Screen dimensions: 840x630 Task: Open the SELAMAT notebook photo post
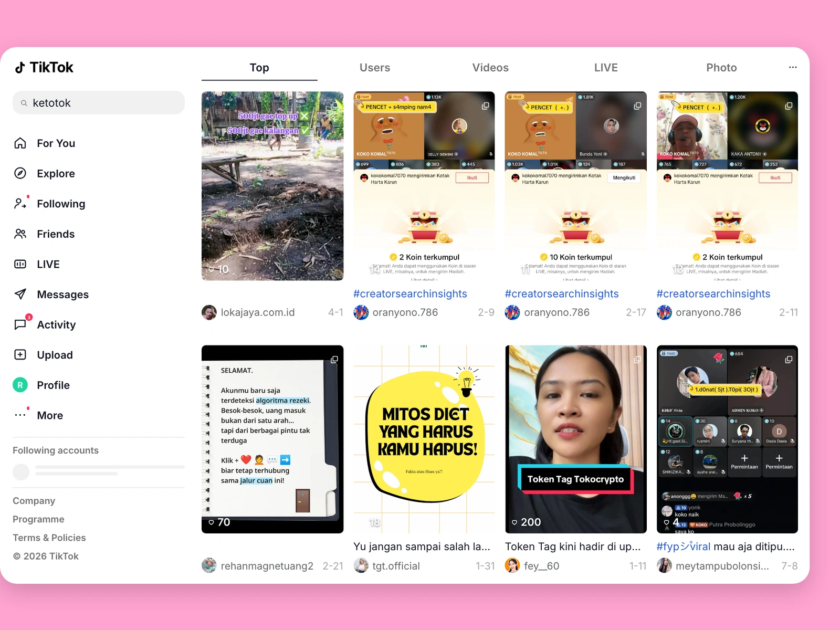point(272,439)
